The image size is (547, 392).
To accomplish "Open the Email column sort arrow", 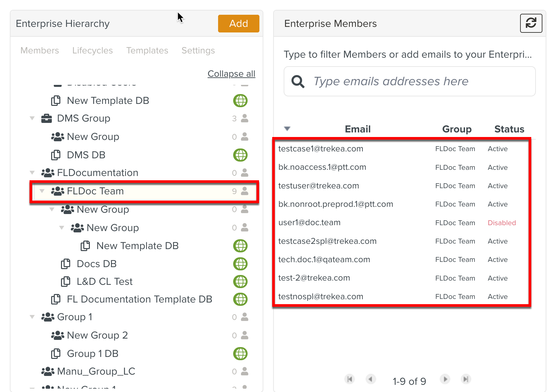I will tap(287, 129).
